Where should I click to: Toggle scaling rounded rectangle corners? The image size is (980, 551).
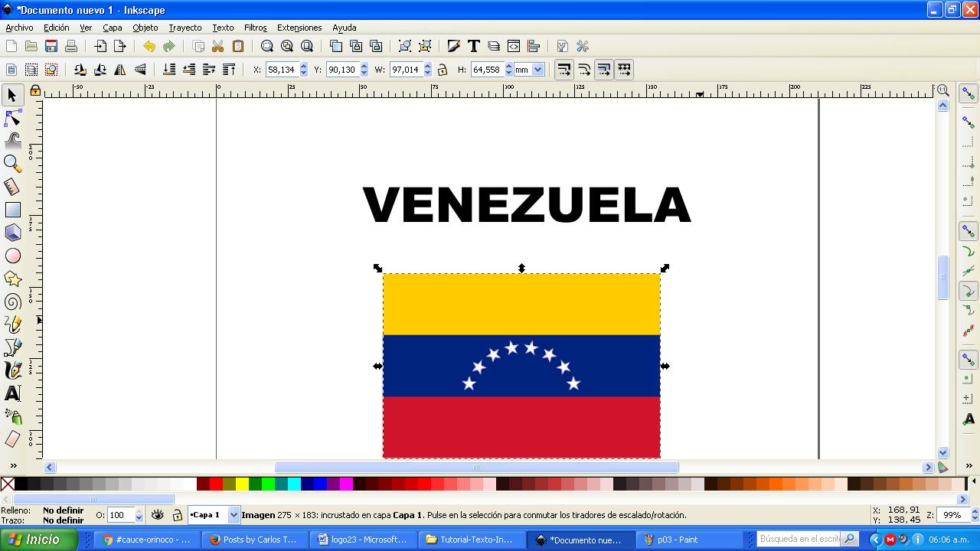(584, 70)
